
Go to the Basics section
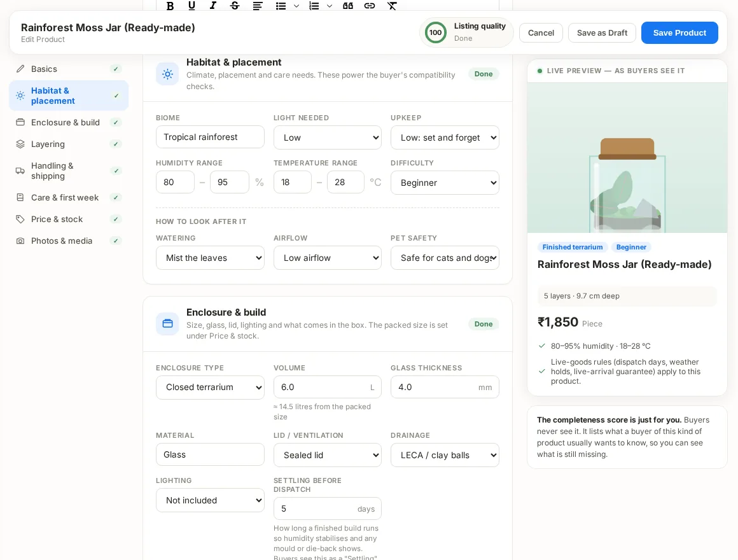pyautogui.click(x=69, y=69)
